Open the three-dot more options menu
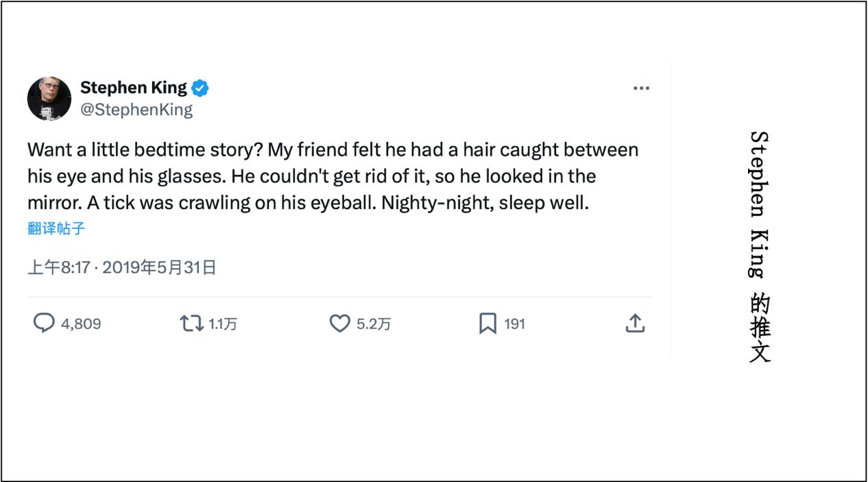 click(x=641, y=88)
